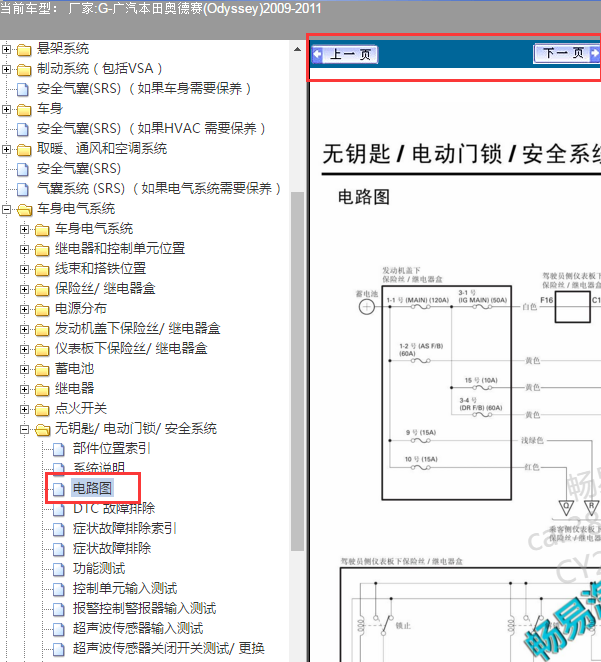Click the open folder icon for 无钥匙/电动门锁/安全系统
601x662 pixels.
(42, 430)
